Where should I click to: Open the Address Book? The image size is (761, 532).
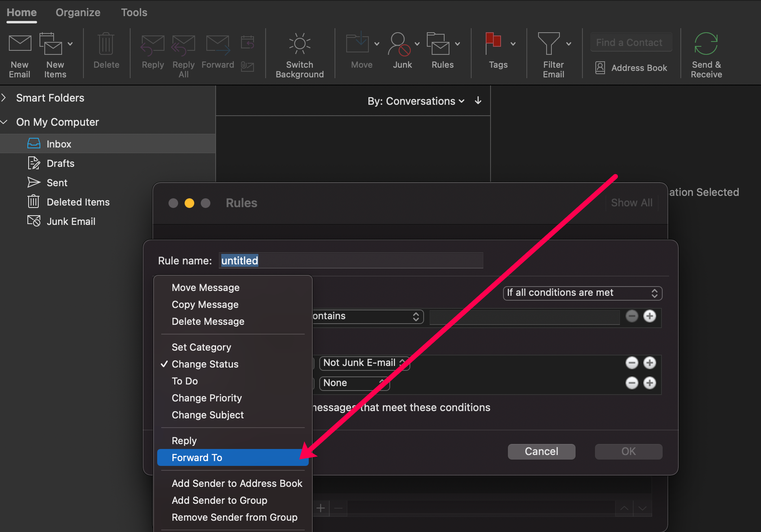click(x=631, y=68)
